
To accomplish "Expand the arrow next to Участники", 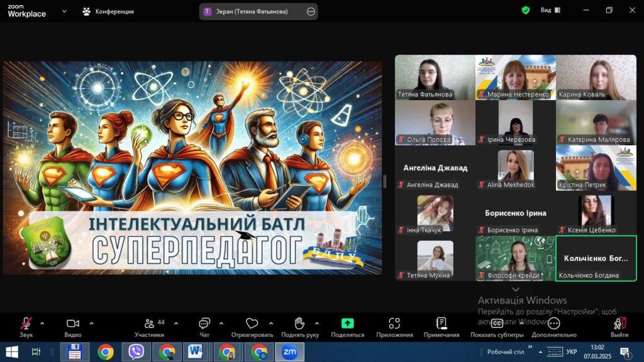I will point(176,324).
